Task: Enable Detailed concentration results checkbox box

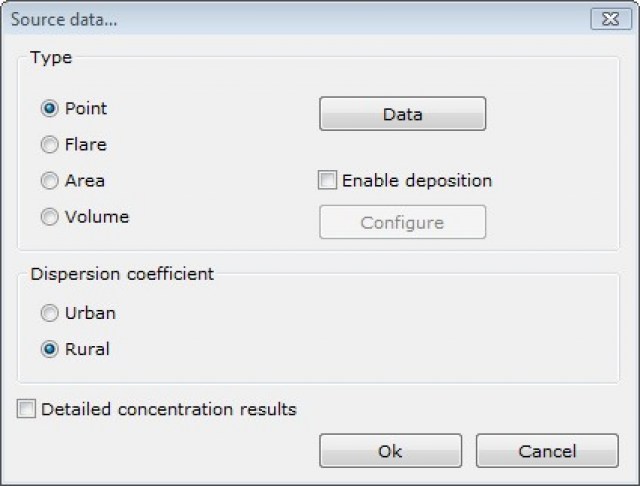Action: pyautogui.click(x=26, y=409)
